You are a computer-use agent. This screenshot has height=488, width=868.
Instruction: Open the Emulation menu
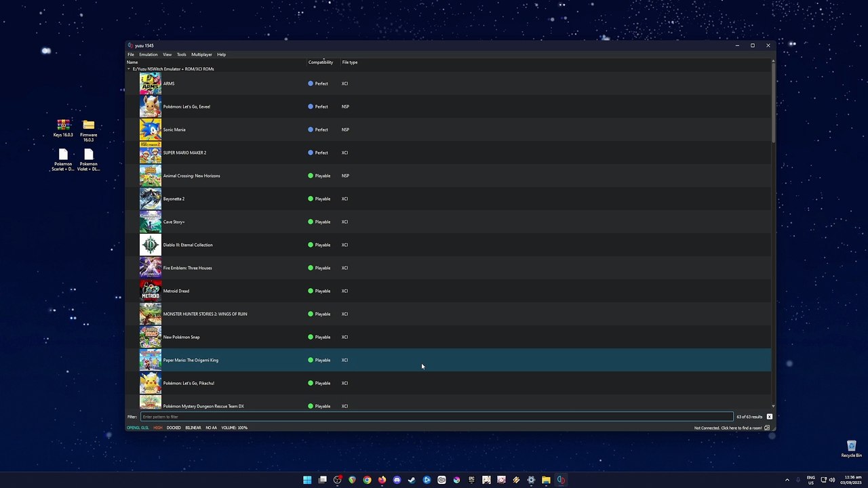click(149, 54)
